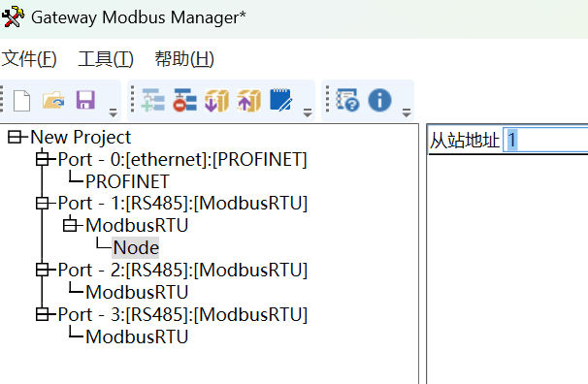The height and width of the screenshot is (384, 588).
Task: Collapse the New Project tree root
Action: [15, 137]
